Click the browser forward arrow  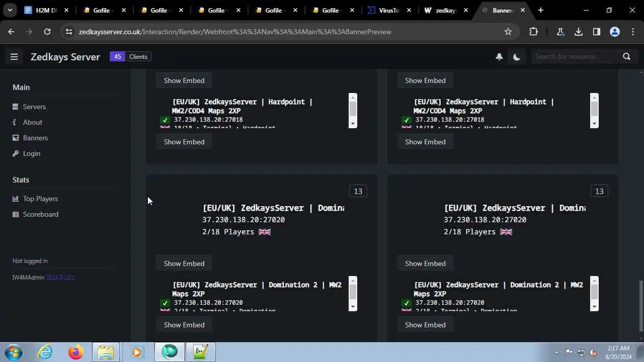[29, 32]
